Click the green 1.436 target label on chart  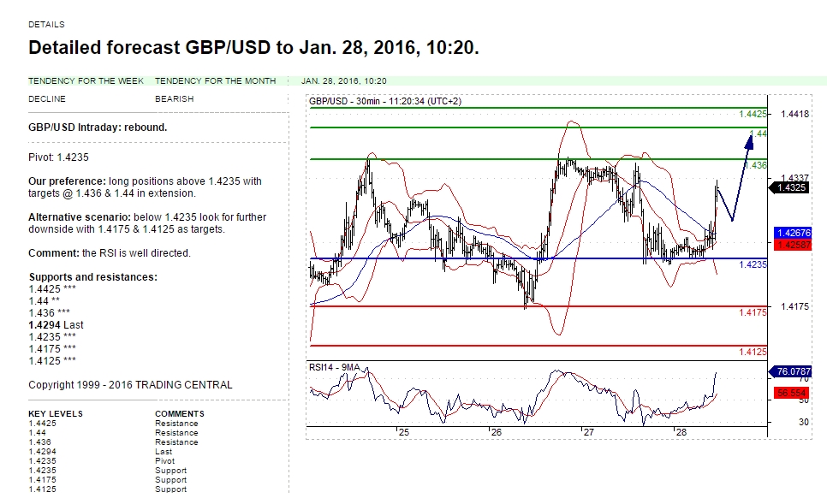[757, 165]
